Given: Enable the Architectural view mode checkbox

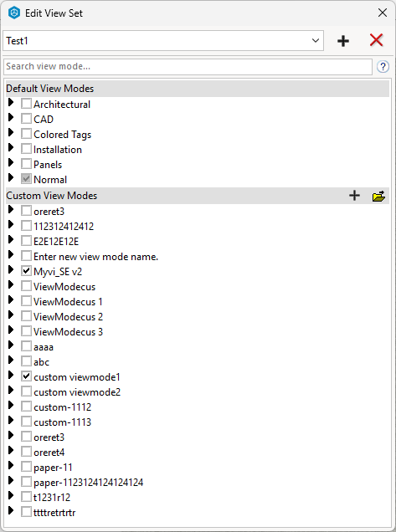Looking at the screenshot, I should (x=26, y=104).
